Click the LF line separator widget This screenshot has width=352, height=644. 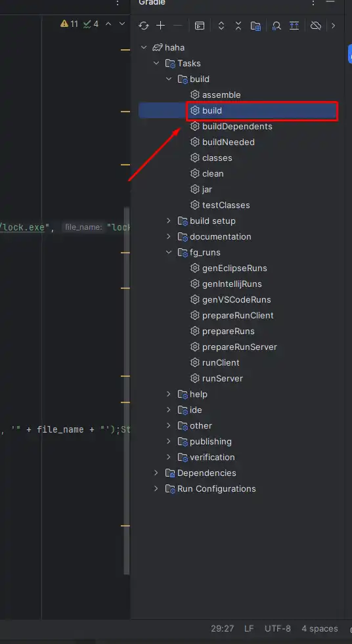pos(249,629)
